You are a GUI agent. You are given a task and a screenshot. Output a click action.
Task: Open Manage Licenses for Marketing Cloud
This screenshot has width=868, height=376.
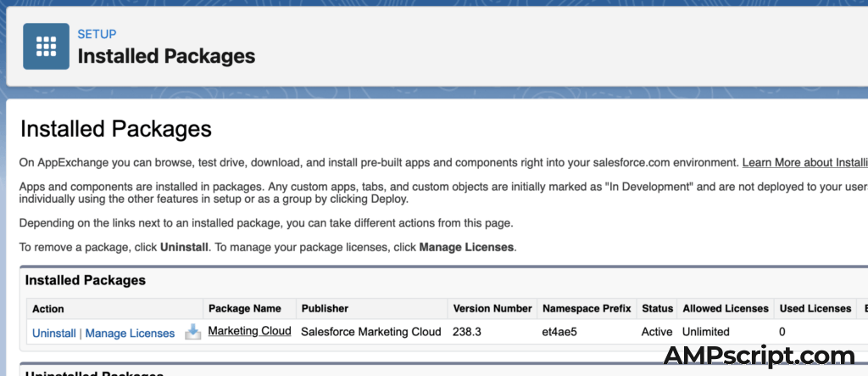tap(130, 334)
